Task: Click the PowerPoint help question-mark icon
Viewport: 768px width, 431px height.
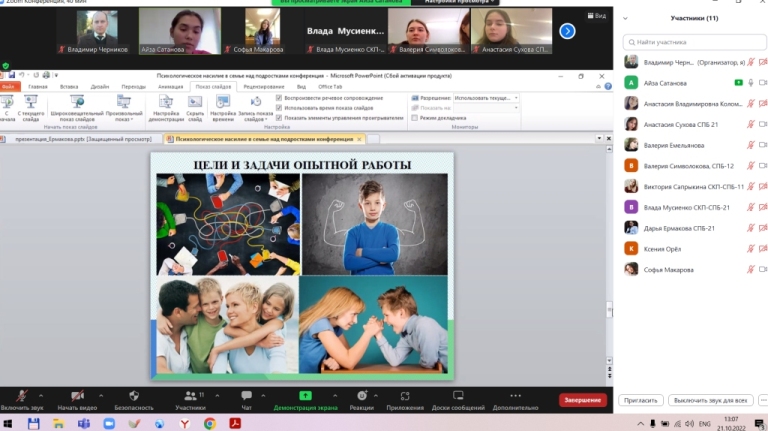Action: [608, 86]
